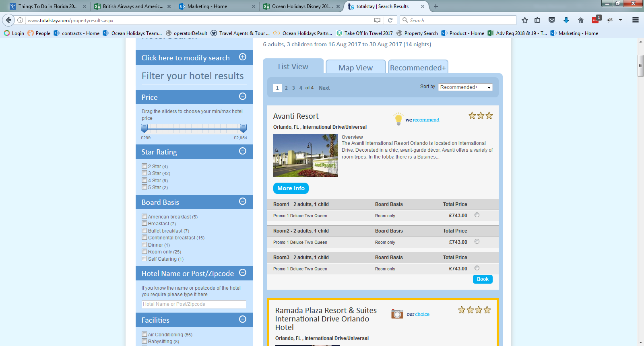Bookmark this page with the star icon
Screen dimensions: 644x346
[x=525, y=20]
